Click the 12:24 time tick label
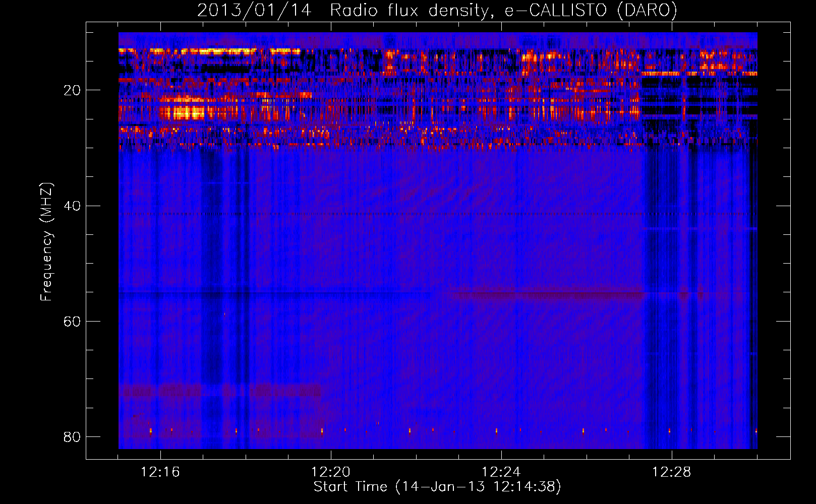 [x=501, y=472]
